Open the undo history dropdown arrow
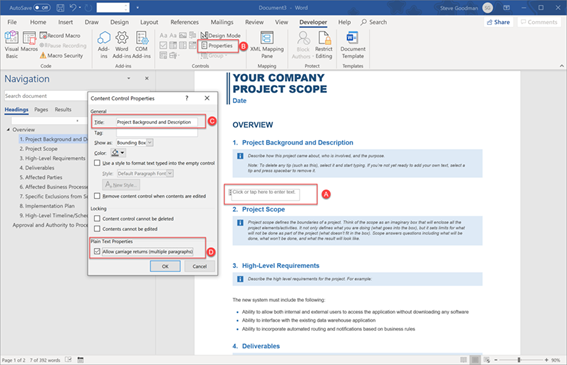Viewport: 567px width, 365px height. click(80, 8)
